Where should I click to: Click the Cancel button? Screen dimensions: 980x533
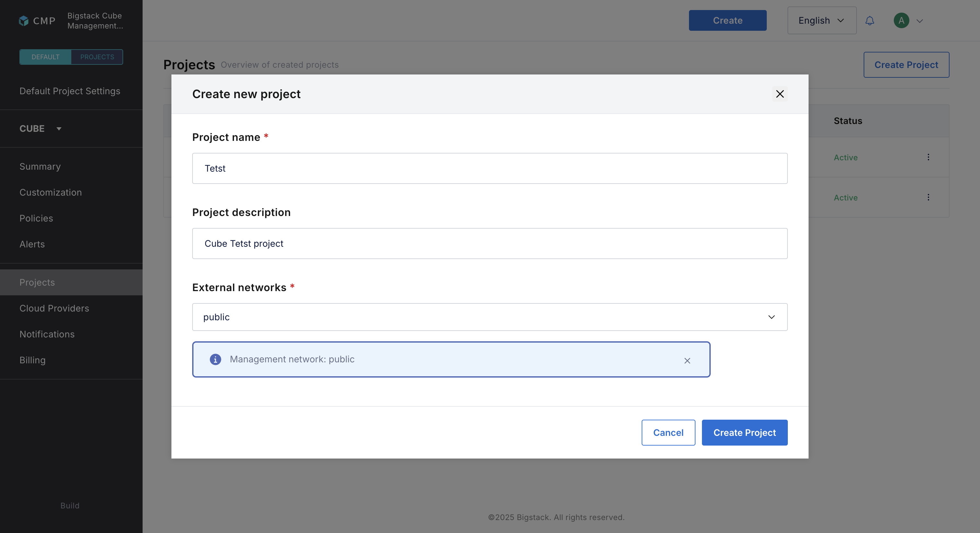(668, 433)
